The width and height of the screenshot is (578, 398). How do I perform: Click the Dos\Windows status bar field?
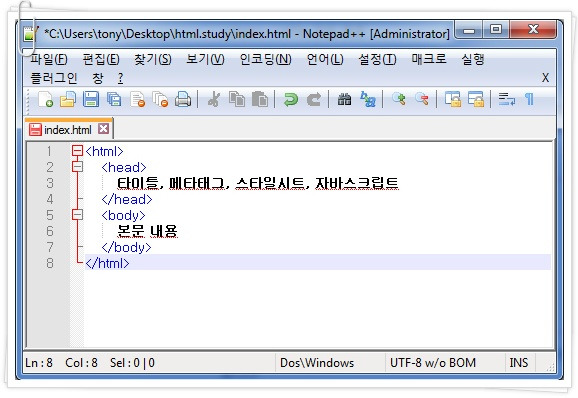click(330, 363)
